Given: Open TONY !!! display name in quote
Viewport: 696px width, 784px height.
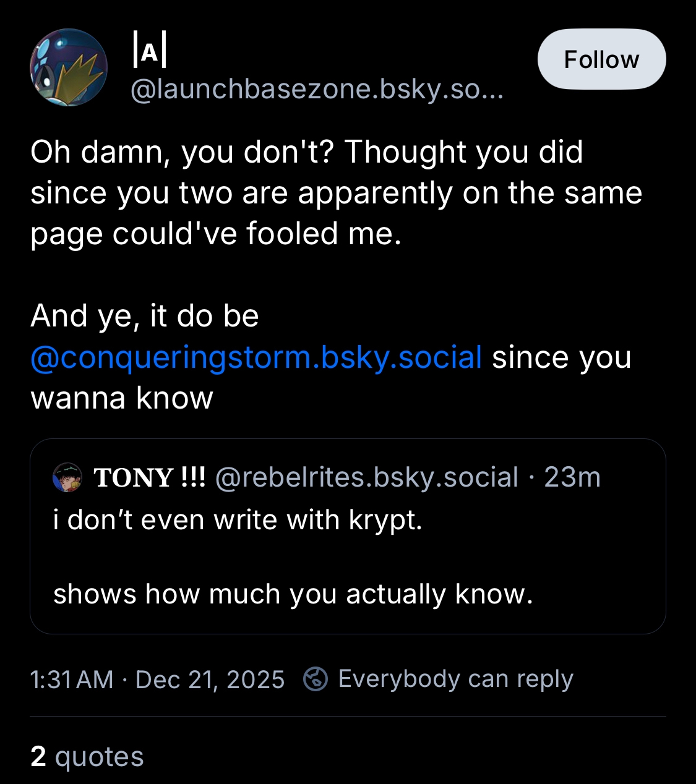Looking at the screenshot, I should tap(149, 478).
